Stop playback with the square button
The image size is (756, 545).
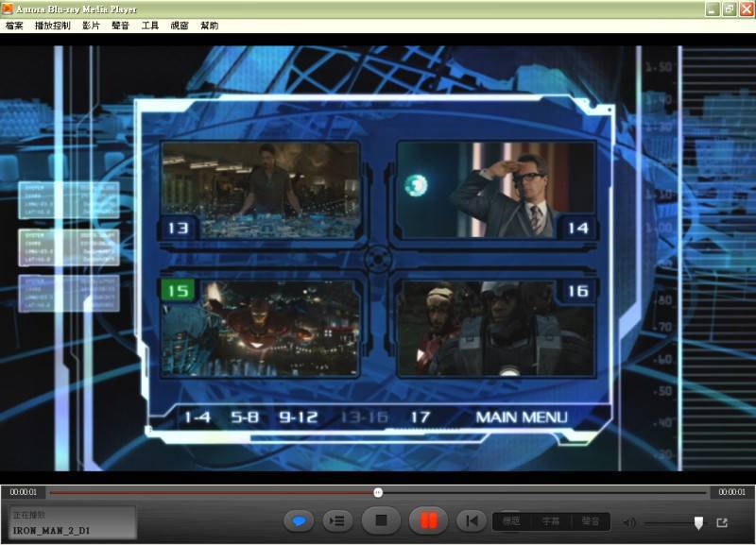(x=382, y=520)
